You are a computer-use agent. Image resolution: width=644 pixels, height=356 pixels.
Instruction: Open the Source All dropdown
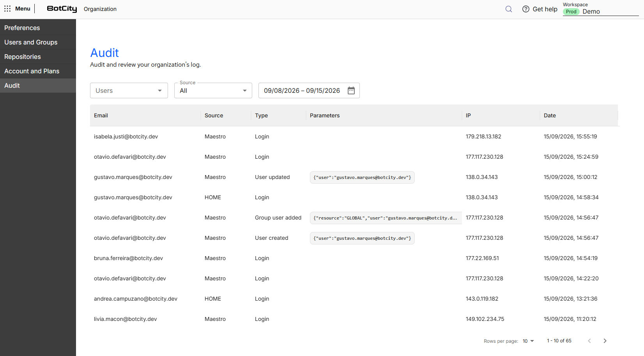213,90
